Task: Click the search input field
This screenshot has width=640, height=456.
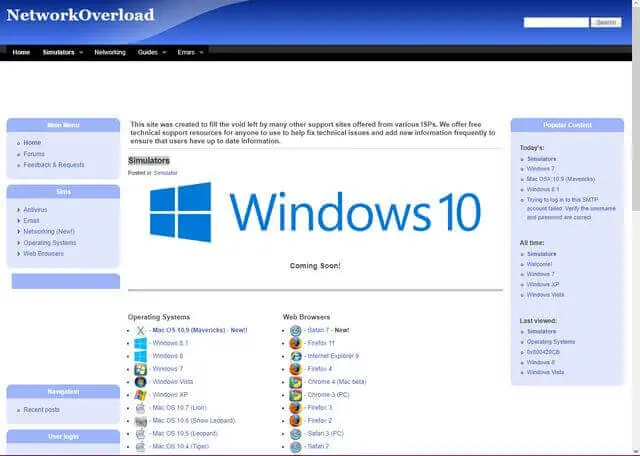Action: click(x=556, y=22)
